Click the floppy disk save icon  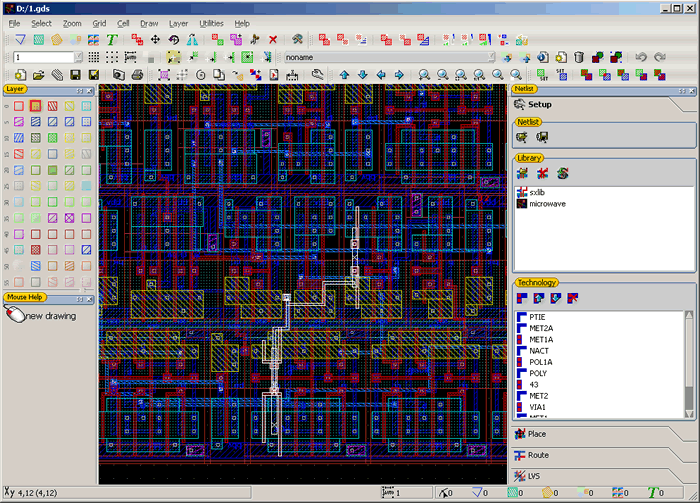click(x=75, y=75)
